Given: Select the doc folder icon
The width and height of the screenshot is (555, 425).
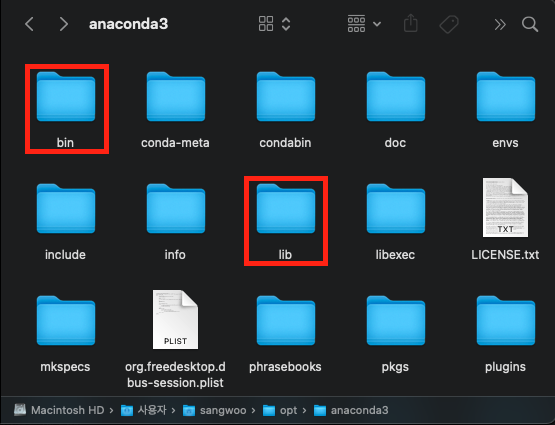Looking at the screenshot, I should pyautogui.click(x=396, y=97).
